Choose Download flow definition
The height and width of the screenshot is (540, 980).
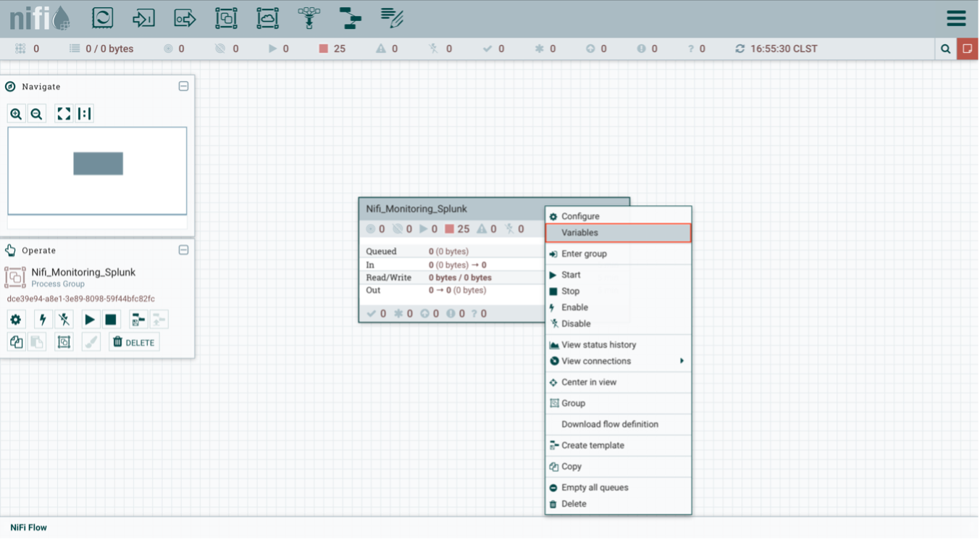(618, 424)
